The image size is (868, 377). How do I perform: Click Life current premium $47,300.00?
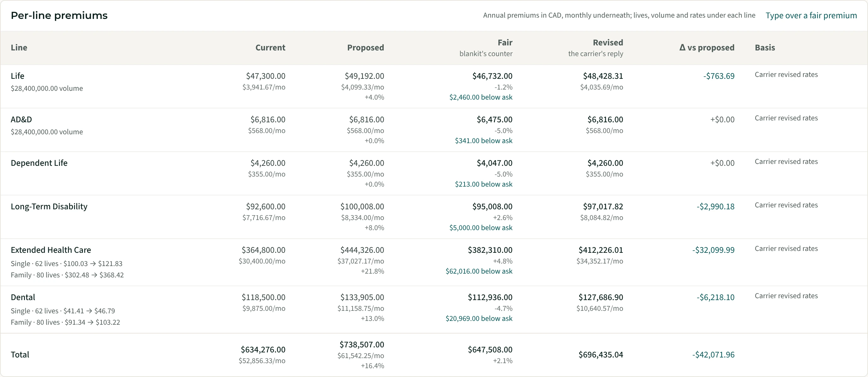click(266, 76)
